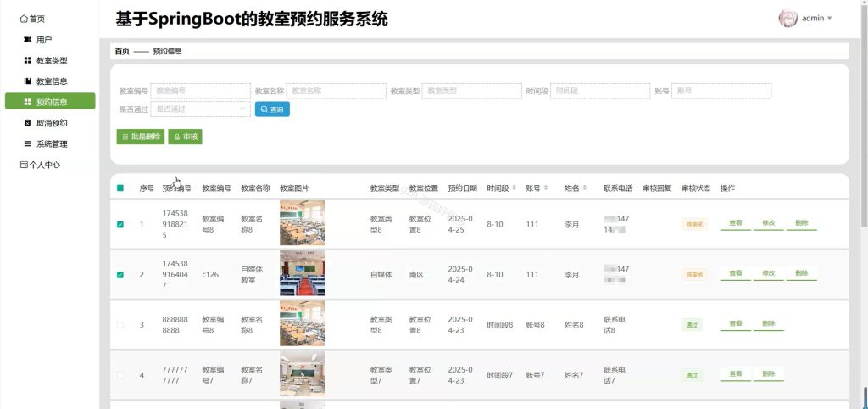This screenshot has height=409, width=868.
Task: Check the checkbox for row 4
Action: tap(120, 375)
